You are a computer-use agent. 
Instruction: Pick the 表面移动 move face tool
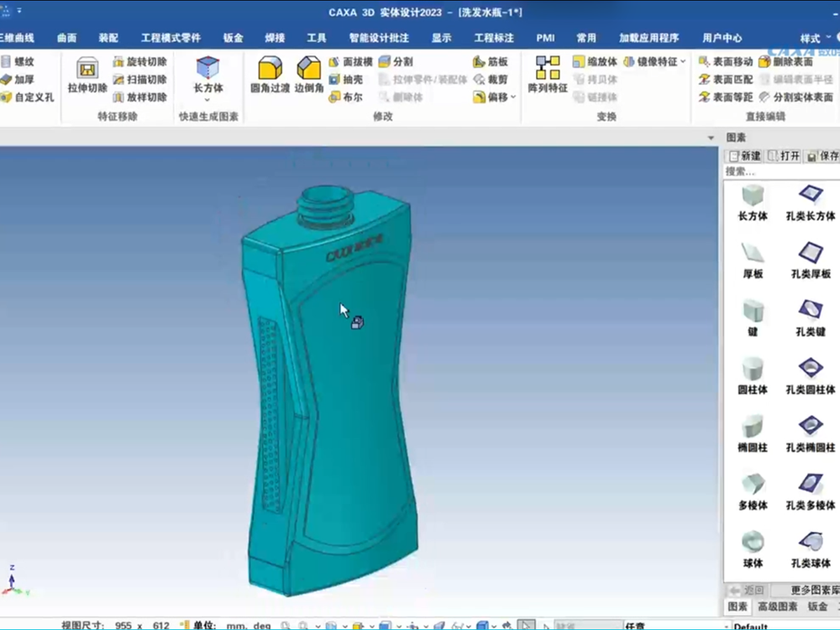[x=727, y=62]
